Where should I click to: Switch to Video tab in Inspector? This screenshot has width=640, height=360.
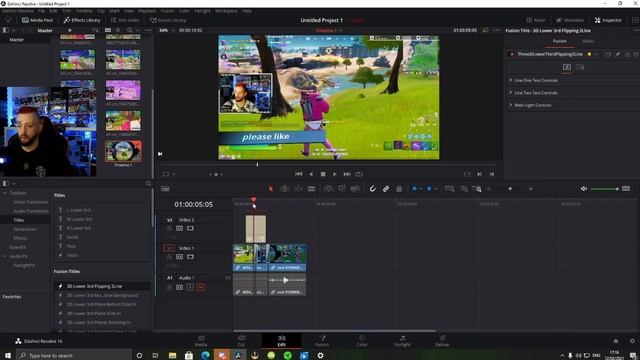(588, 41)
